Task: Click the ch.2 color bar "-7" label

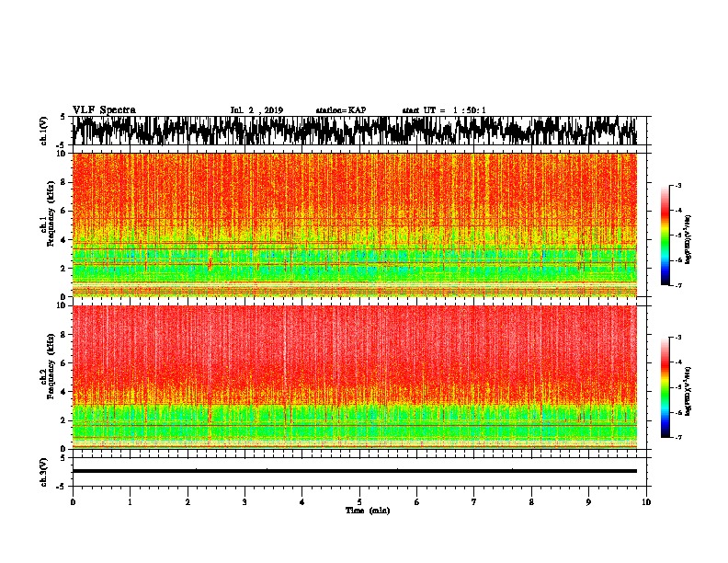Action: click(678, 437)
